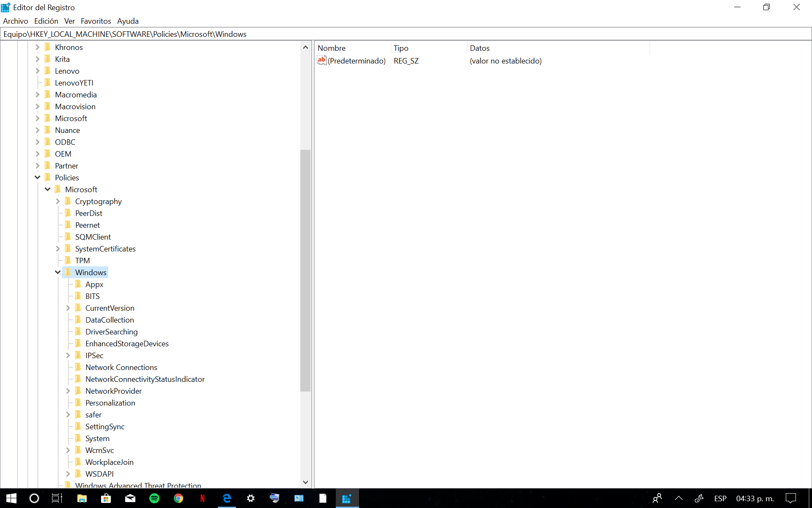Viewport: 812px width, 508px height.
Task: Expand the Macromedia key
Action: coord(38,95)
